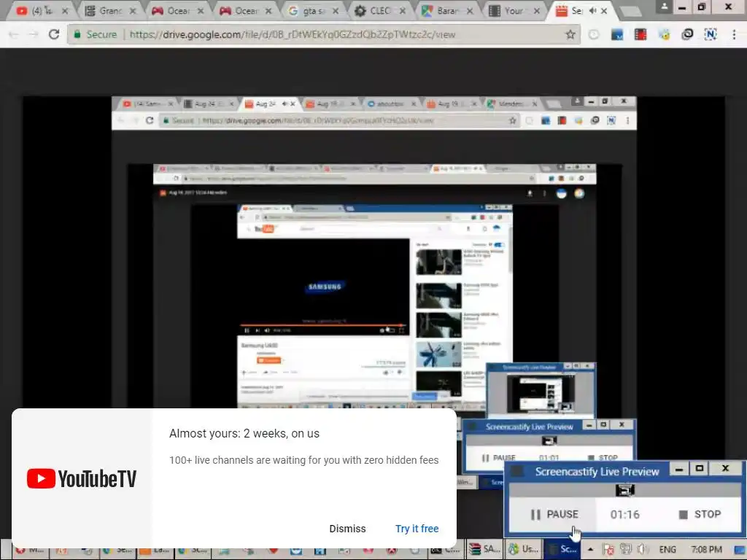Open the network tray icon

click(x=625, y=550)
